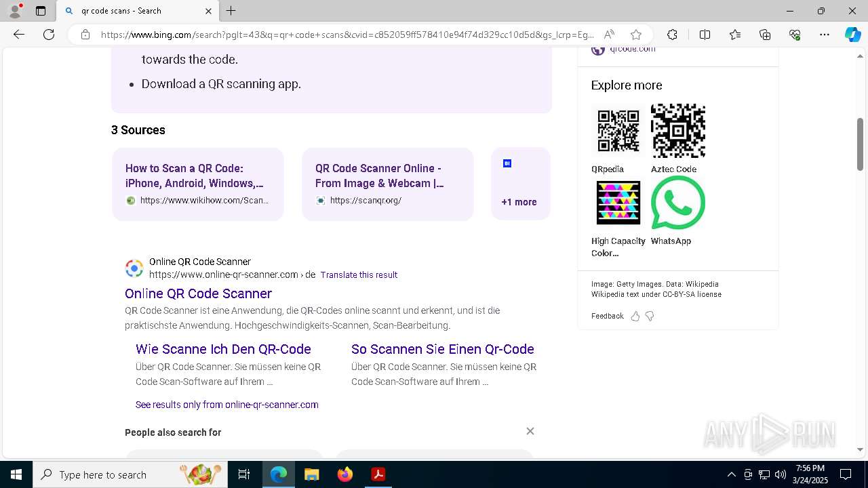Open Copilot sidebar
This screenshot has width=868, height=488.
852,35
